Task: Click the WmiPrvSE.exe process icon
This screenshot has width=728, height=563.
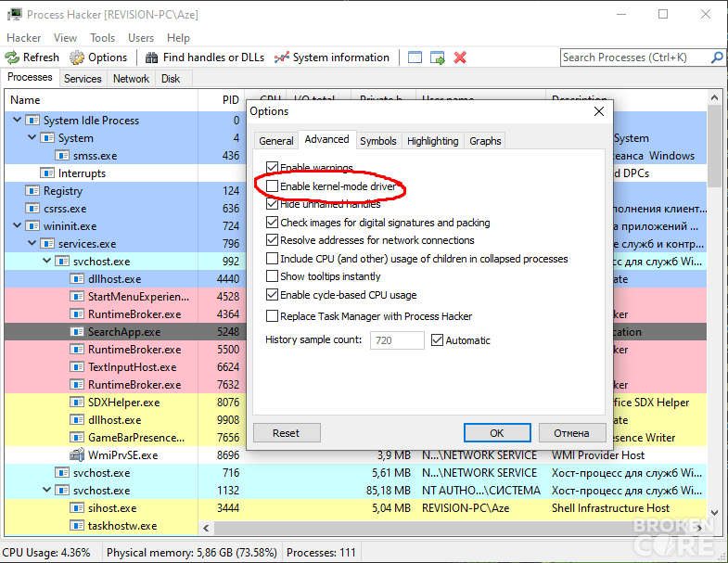Action: pos(77,454)
